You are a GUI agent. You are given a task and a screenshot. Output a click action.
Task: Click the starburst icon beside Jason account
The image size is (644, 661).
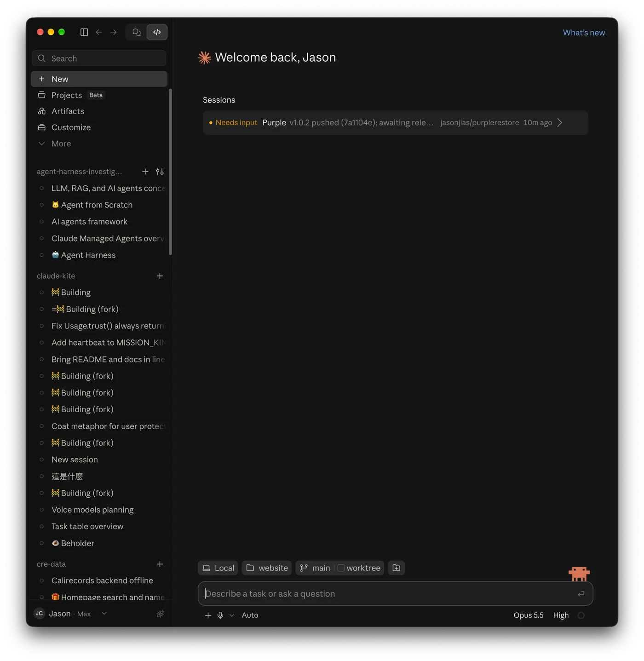[160, 614]
